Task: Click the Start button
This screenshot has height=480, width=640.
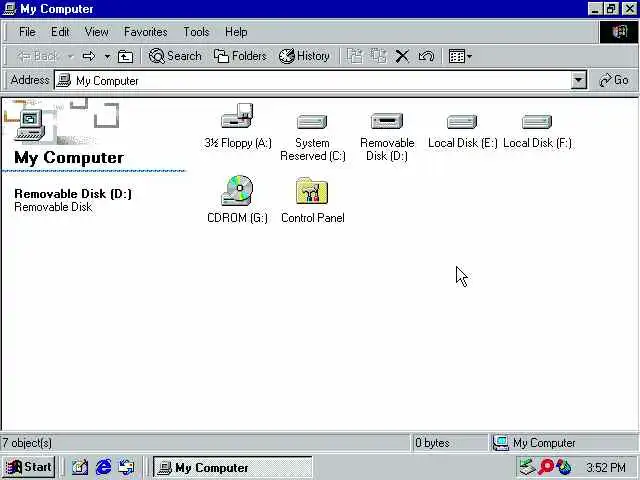Action: [29, 467]
